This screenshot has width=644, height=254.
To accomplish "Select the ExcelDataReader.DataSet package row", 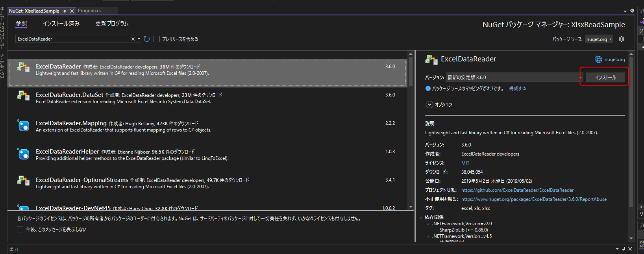I will (207, 101).
